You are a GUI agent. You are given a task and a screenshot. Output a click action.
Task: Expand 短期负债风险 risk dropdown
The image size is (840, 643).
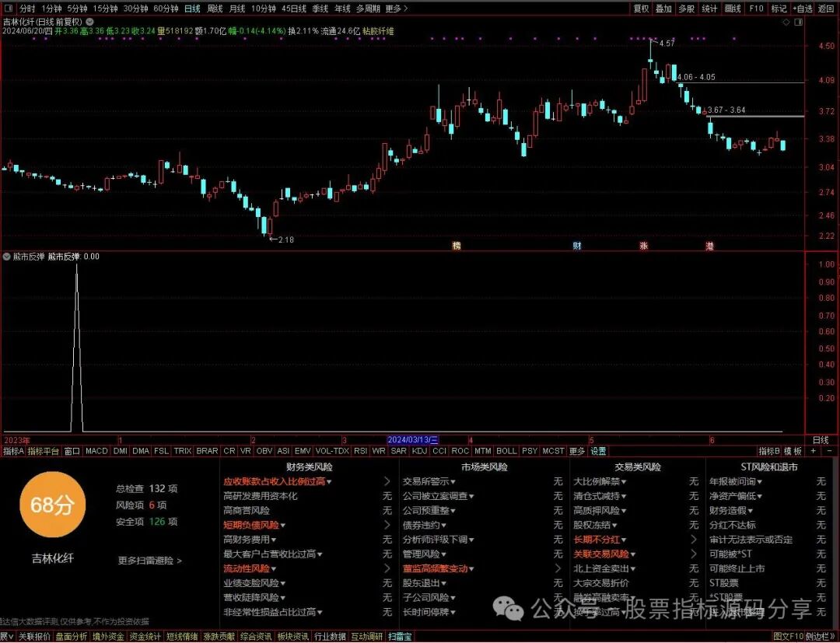point(283,526)
